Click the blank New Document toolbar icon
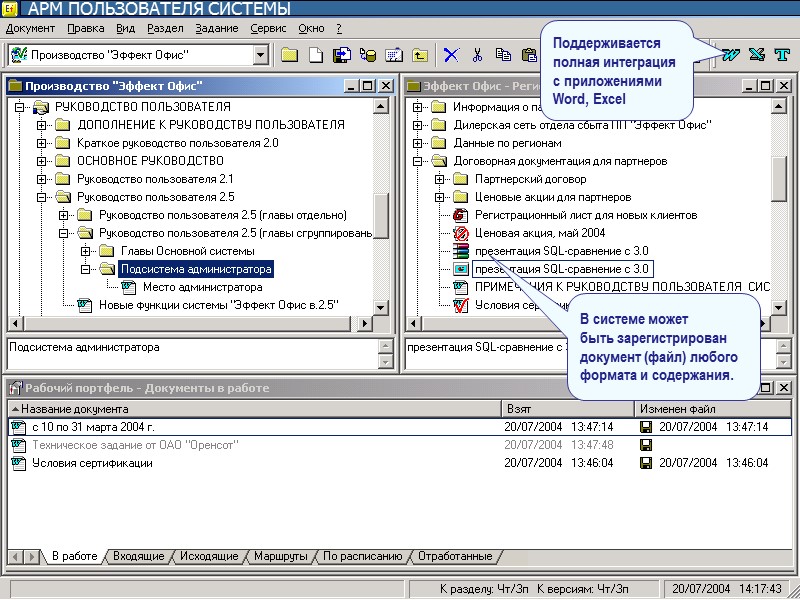 [316, 55]
